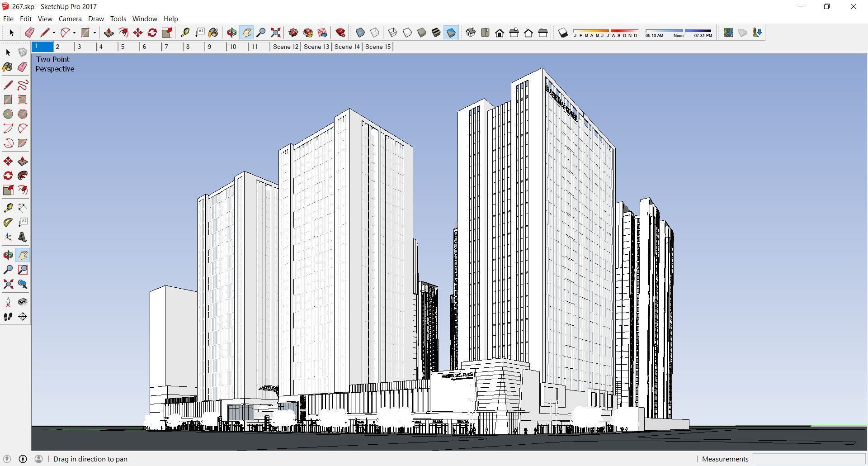Image resolution: width=868 pixels, height=466 pixels.
Task: Switch to Scene 12 tab
Action: [286, 47]
